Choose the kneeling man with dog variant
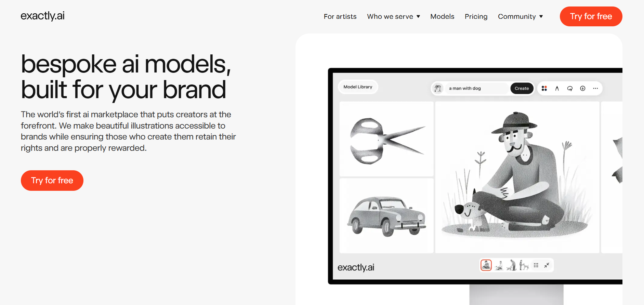Screen dimensions: 644x305 coord(499,265)
